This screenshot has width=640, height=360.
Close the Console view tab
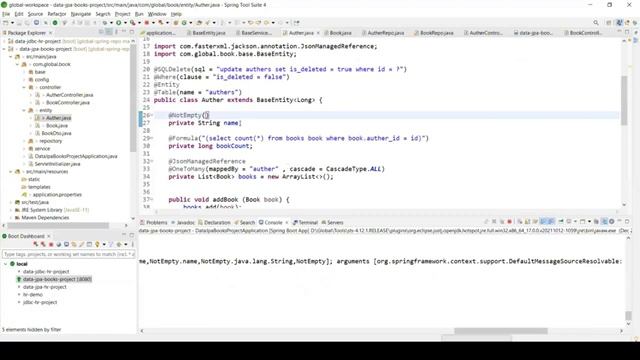(x=287, y=222)
